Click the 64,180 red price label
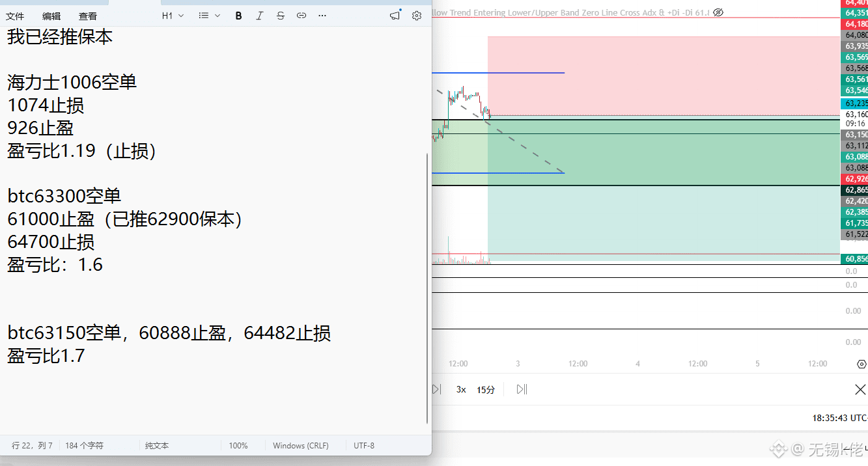 click(x=854, y=24)
